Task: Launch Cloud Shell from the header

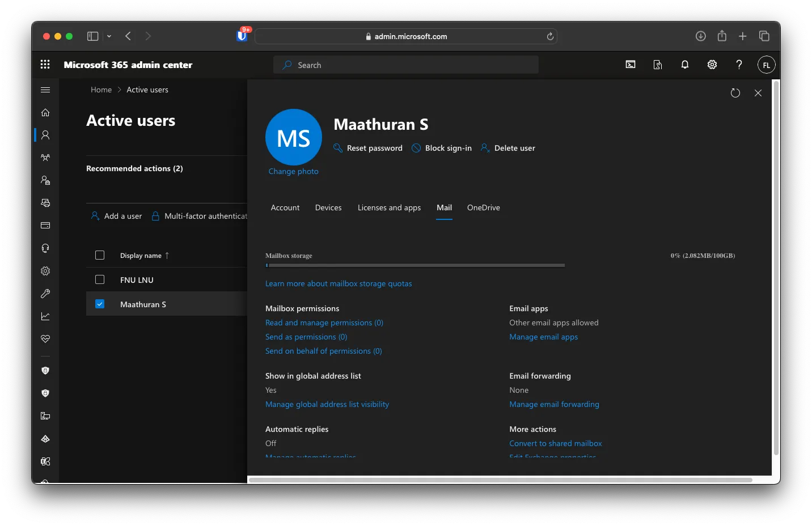Action: [x=631, y=65]
